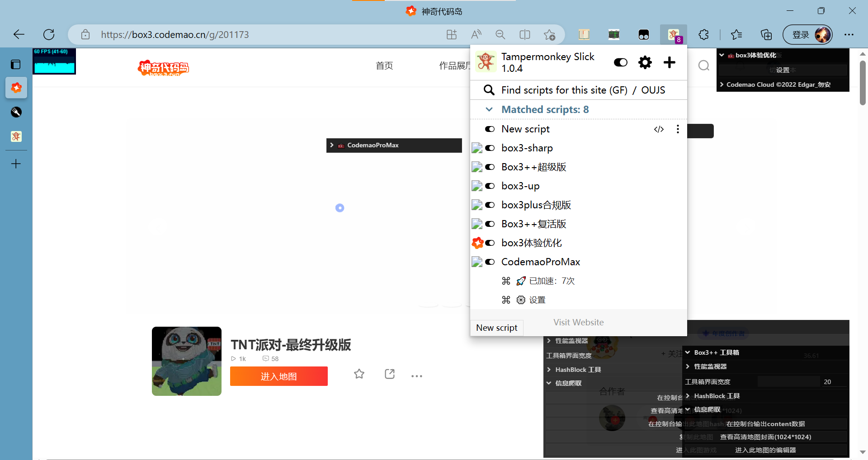Open the dark goggles extension icon
Screen dimensions: 868x460
click(x=644, y=34)
